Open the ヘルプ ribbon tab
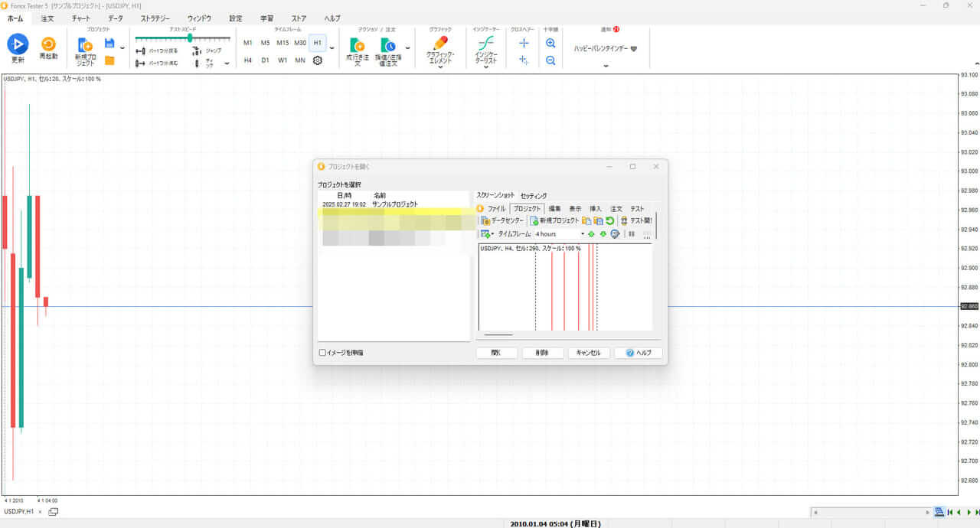The image size is (980, 528). tap(332, 18)
